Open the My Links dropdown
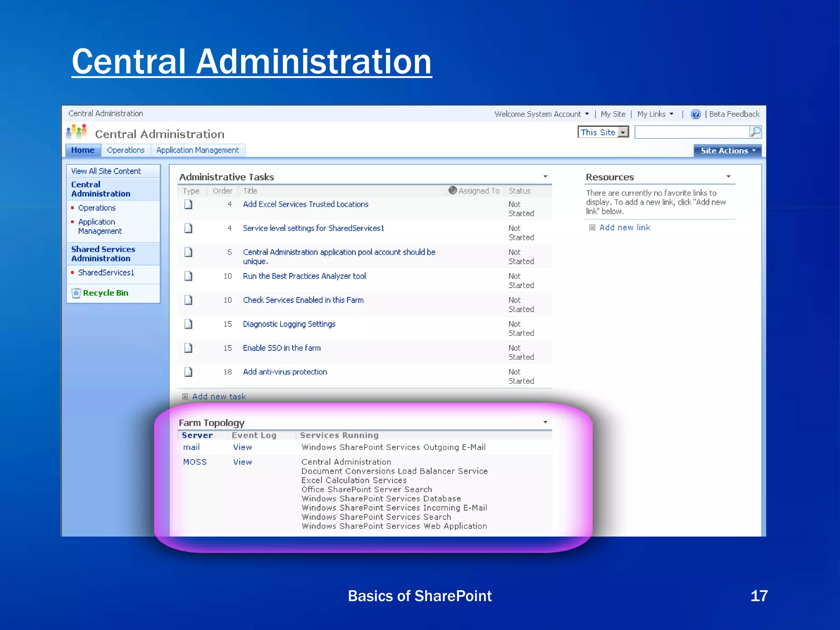This screenshot has width=840, height=630. point(655,114)
